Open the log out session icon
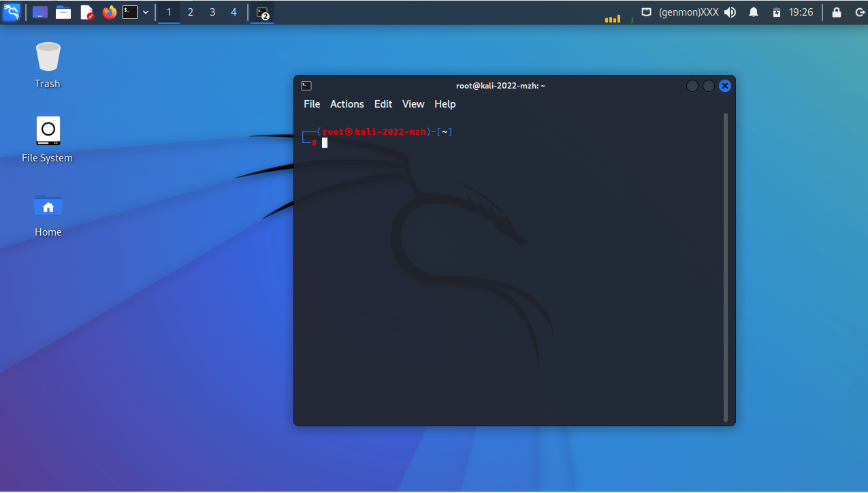The height and width of the screenshot is (493, 868). [859, 12]
